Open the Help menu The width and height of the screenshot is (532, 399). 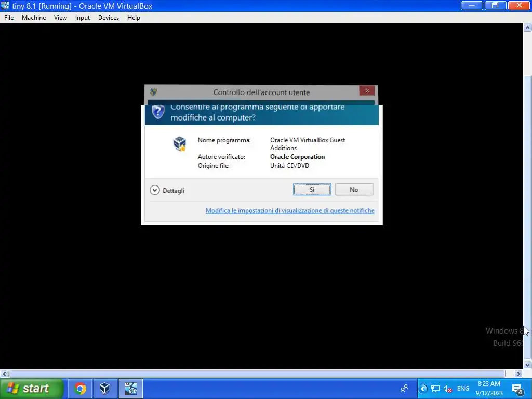point(134,18)
